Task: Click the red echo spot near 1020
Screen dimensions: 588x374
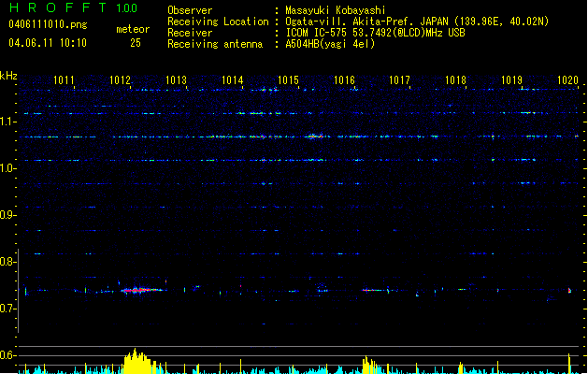Action: pyautogui.click(x=569, y=290)
